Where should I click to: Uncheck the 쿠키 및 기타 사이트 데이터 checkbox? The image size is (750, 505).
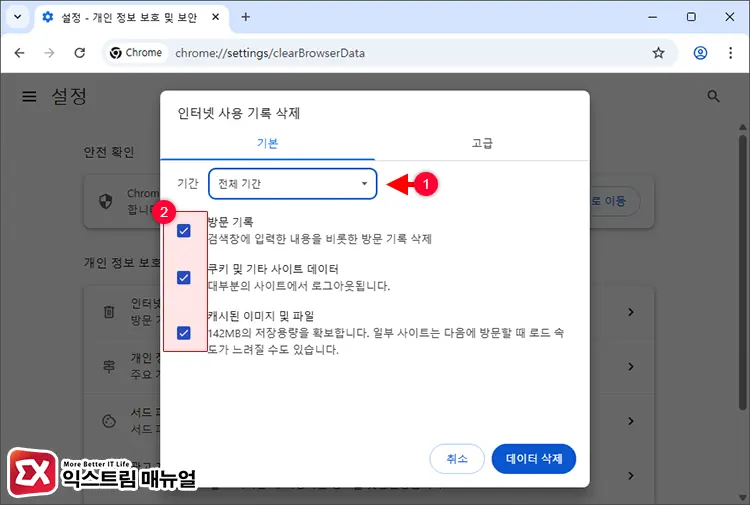click(x=184, y=278)
